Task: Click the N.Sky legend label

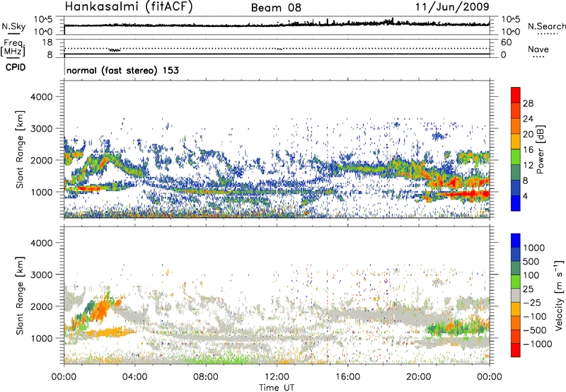Action: tap(13, 26)
